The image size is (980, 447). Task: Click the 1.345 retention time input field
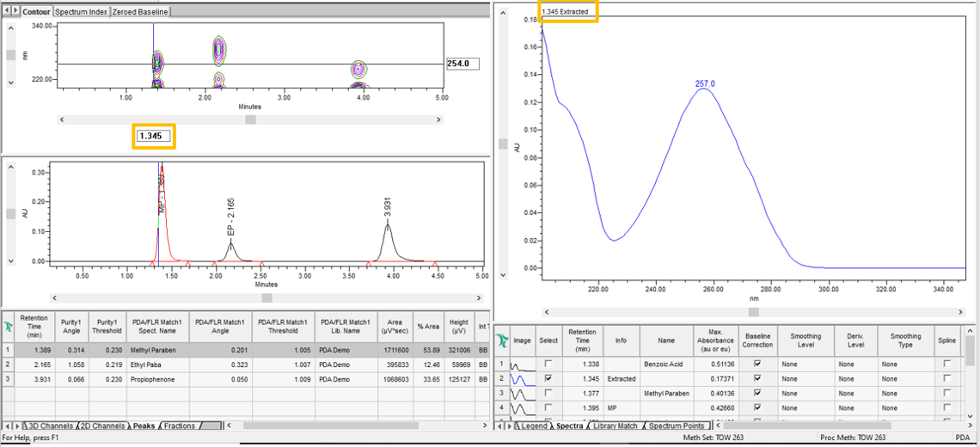(x=155, y=136)
